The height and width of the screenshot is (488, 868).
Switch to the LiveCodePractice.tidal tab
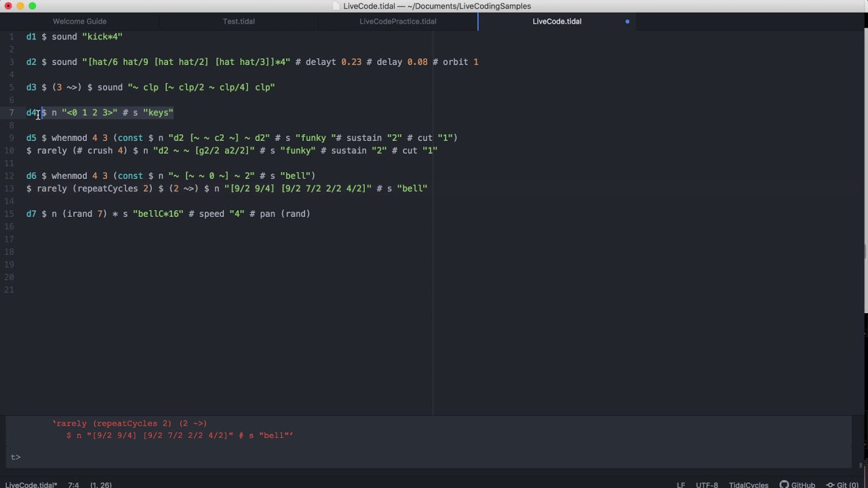coord(398,21)
